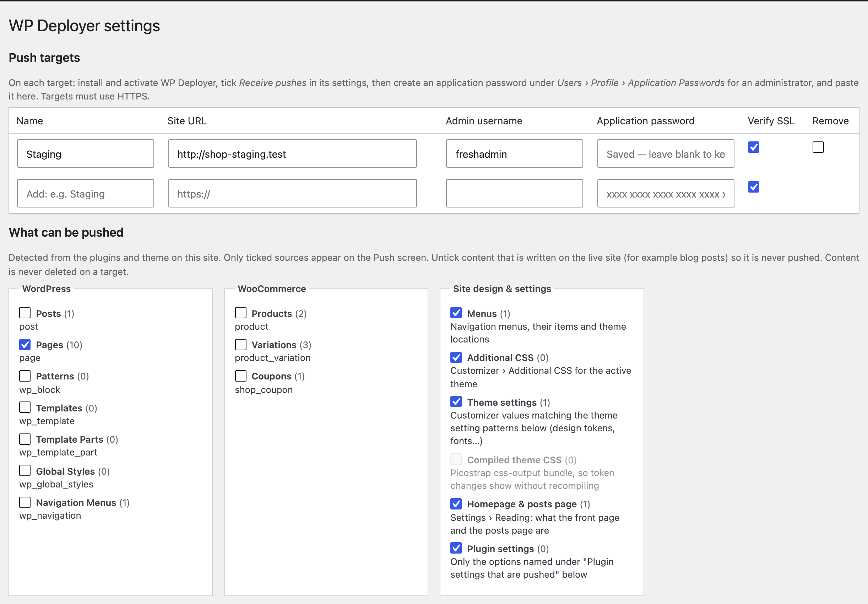Enable the Variations checkbox
Viewport: 868px width, 604px height.
[240, 345]
